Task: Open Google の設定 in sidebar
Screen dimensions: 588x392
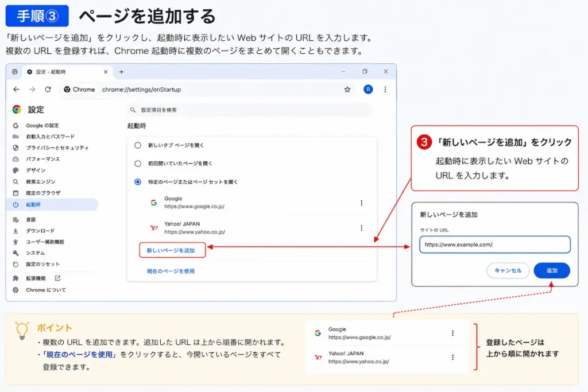Action: click(x=42, y=126)
